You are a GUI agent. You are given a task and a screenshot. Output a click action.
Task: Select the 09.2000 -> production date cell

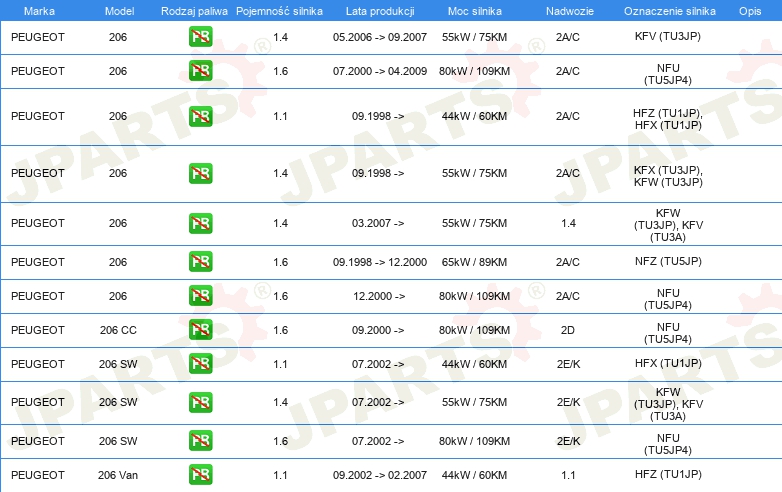point(378,329)
